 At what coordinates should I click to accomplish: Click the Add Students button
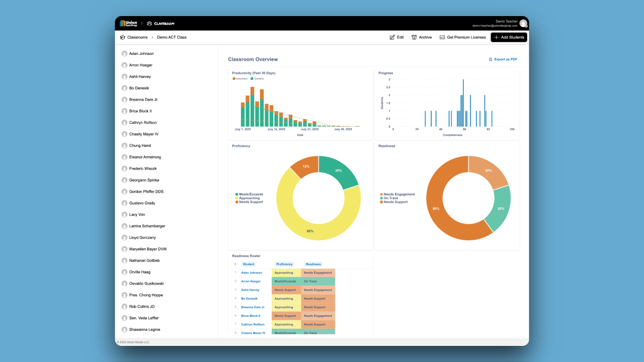coord(509,37)
